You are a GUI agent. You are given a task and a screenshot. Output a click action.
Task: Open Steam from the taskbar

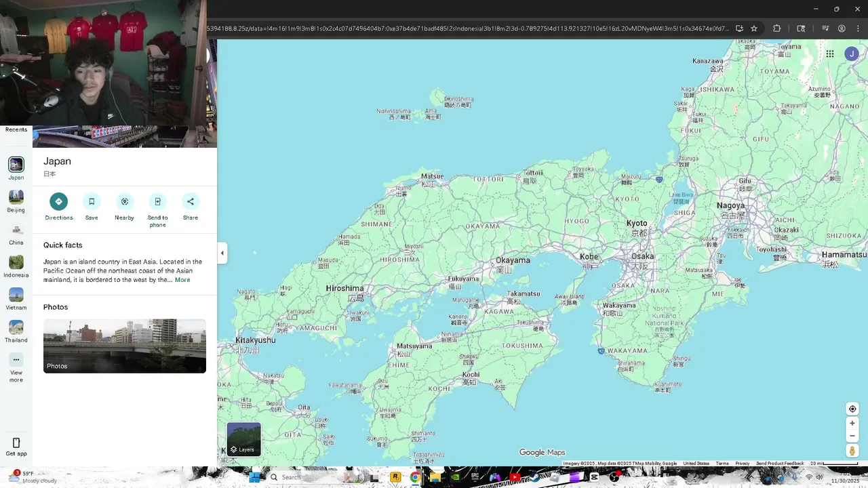[534, 477]
